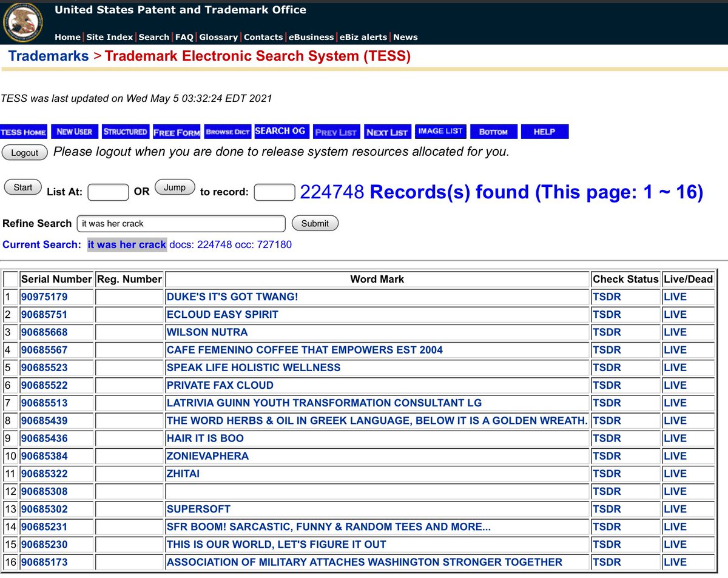Click the Trademarks breadcrumb link
The height and width of the screenshot is (578, 728).
[x=49, y=56]
